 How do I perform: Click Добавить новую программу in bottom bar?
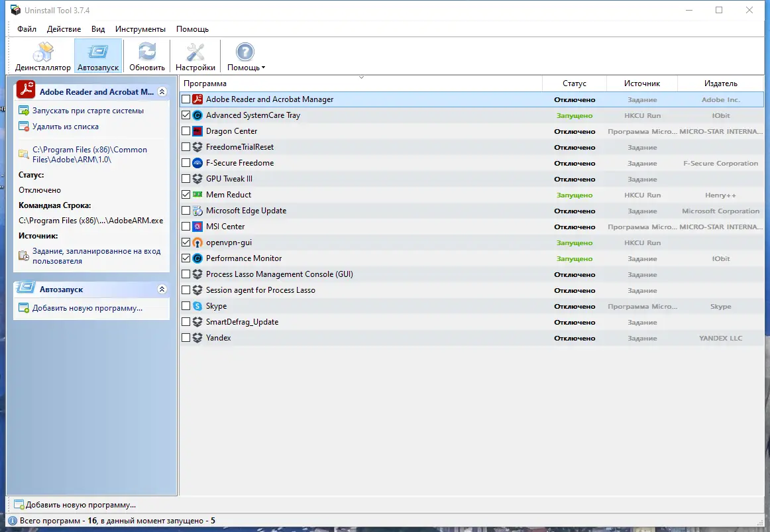click(x=81, y=505)
